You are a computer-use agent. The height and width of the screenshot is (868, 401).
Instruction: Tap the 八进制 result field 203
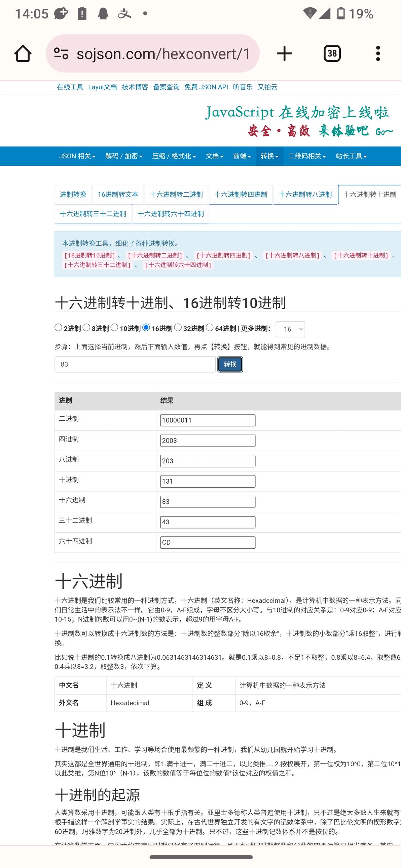[208, 461]
